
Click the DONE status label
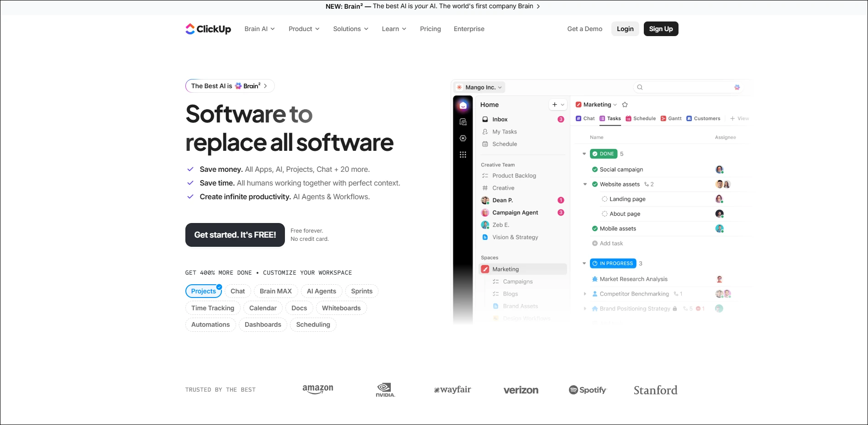pyautogui.click(x=604, y=154)
